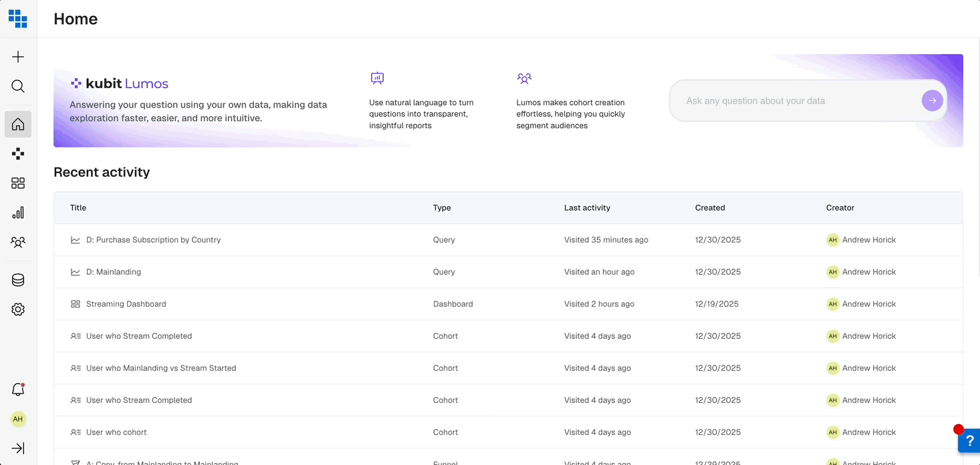The height and width of the screenshot is (465, 980).
Task: Open the settings gear icon
Action: pos(18,309)
